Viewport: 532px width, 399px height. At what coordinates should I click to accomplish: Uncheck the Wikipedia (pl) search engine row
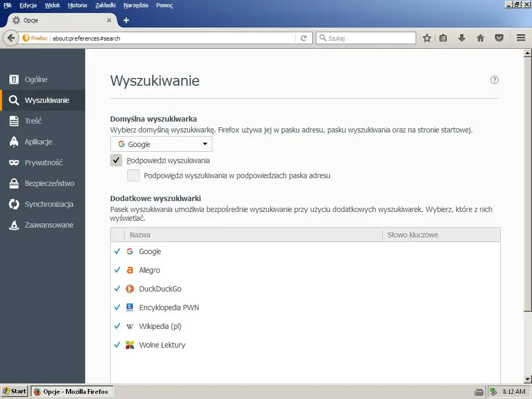click(x=117, y=326)
